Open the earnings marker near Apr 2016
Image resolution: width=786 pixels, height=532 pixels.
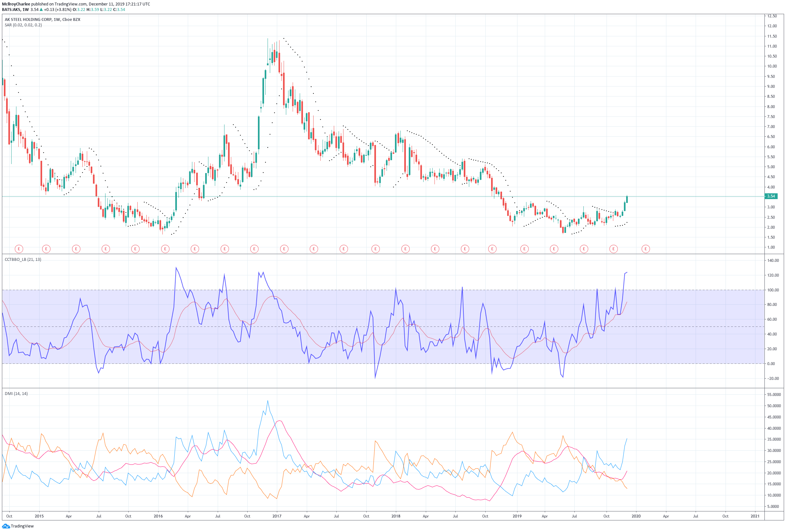pos(195,249)
